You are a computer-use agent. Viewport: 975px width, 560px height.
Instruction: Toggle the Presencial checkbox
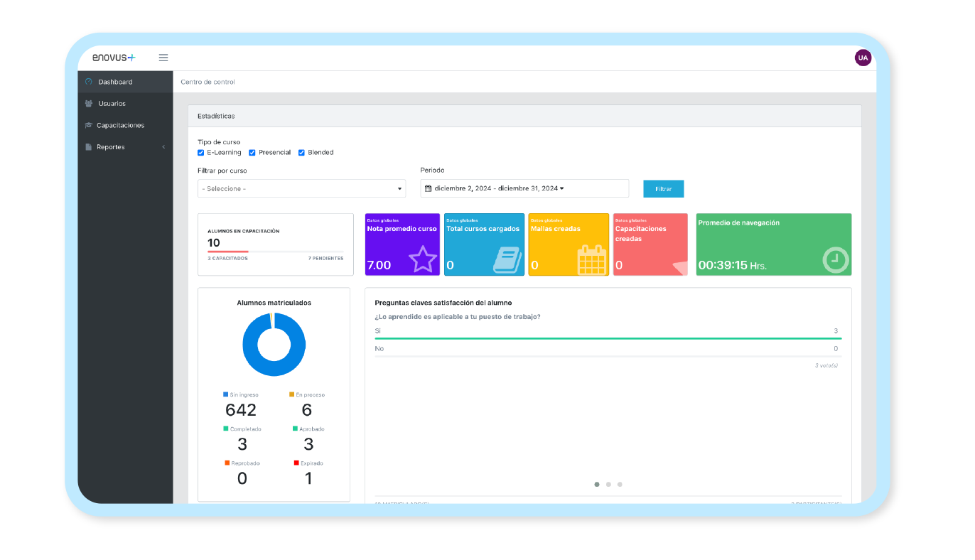252,153
